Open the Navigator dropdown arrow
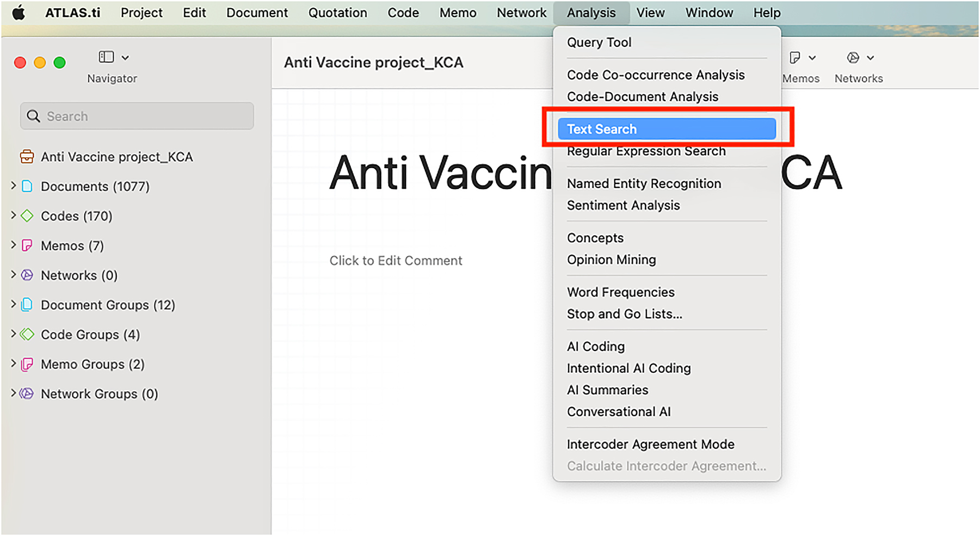This screenshot has height=536, width=980. pyautogui.click(x=125, y=58)
